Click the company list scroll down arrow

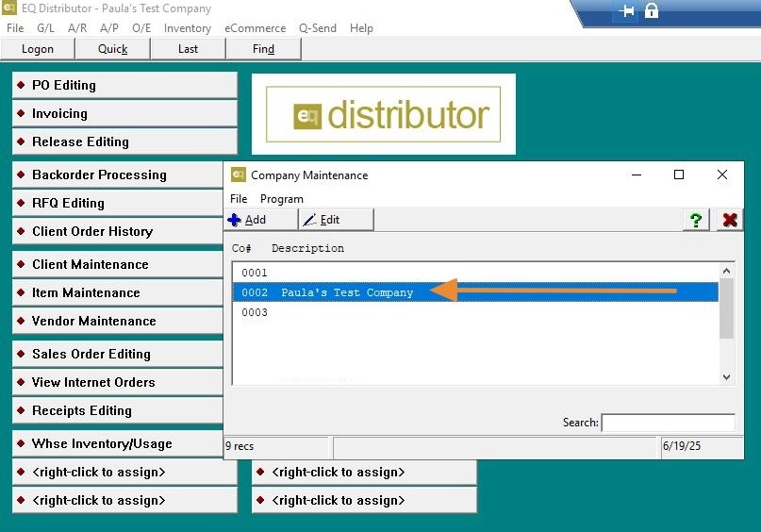(x=726, y=376)
